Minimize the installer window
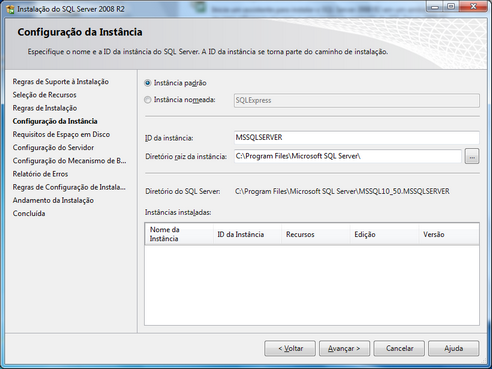Viewport: 492px width, 369px height. 435,6
